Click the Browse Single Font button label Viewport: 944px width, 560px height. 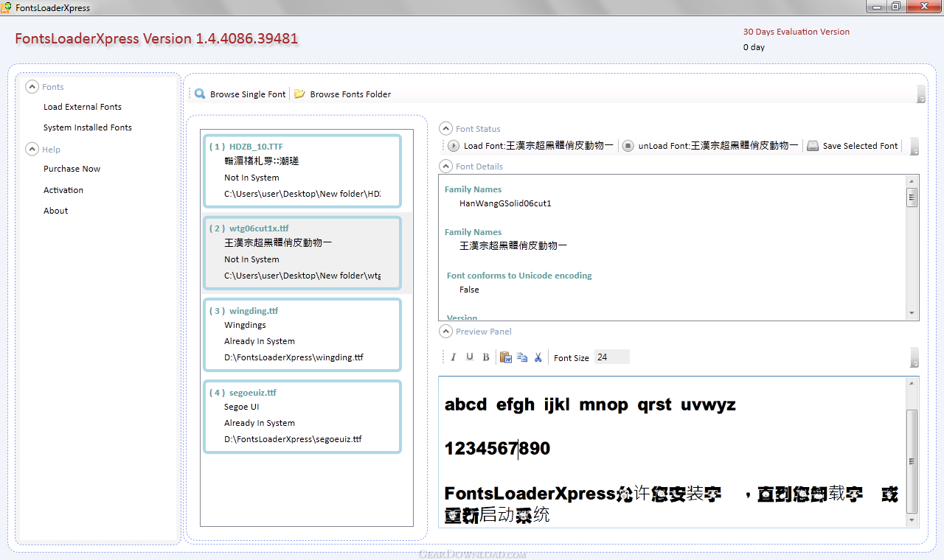(248, 94)
